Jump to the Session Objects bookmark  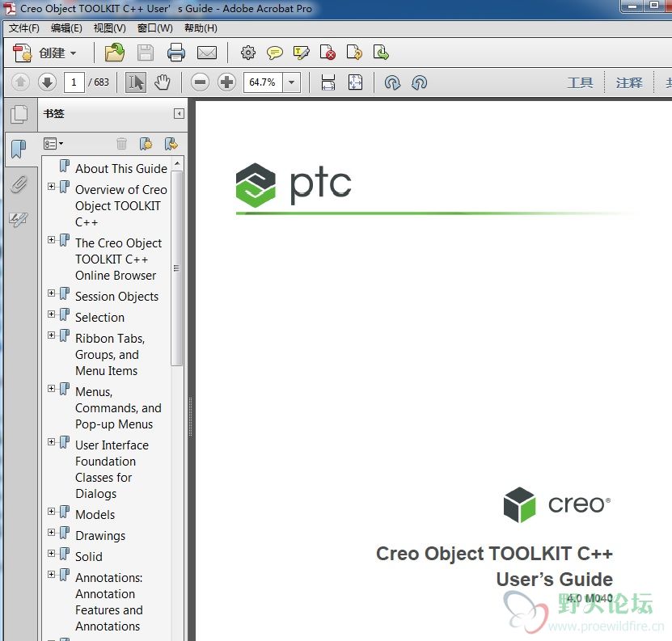pyautogui.click(x=116, y=297)
